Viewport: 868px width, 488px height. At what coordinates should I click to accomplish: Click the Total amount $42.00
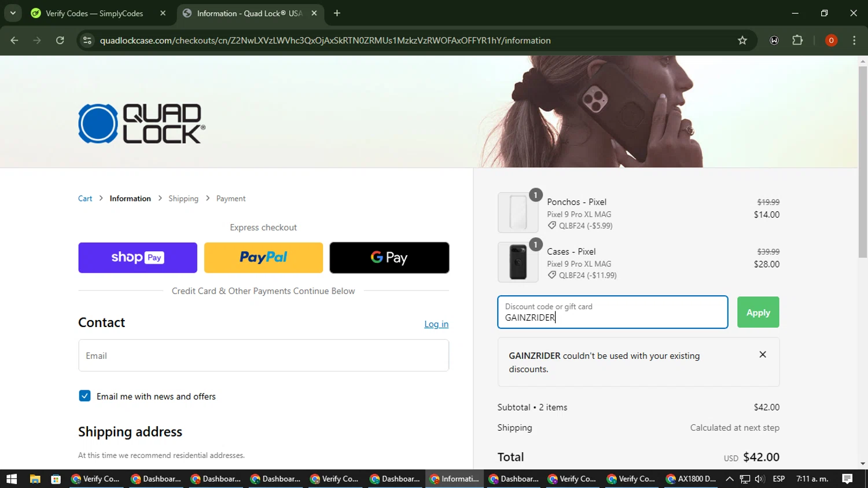pyautogui.click(x=761, y=457)
